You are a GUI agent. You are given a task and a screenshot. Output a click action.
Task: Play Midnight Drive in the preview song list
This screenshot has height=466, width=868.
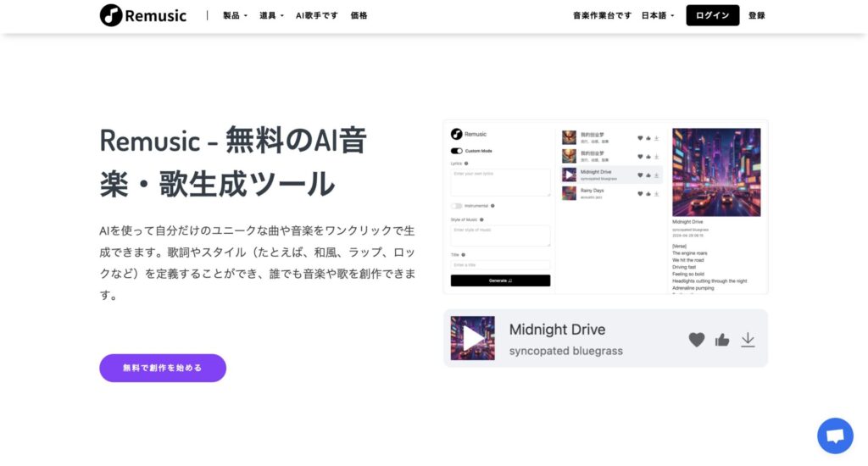569,175
